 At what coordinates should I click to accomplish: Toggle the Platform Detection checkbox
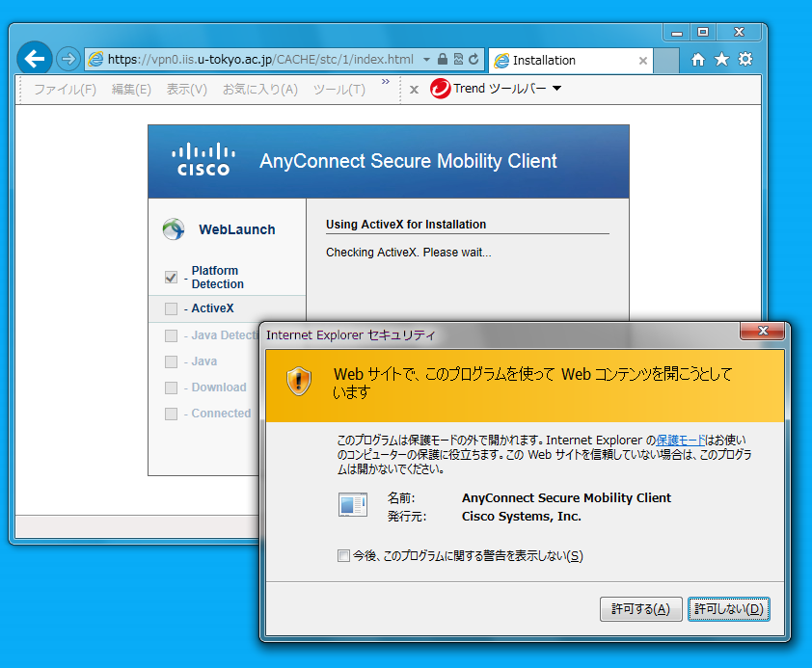[171, 277]
